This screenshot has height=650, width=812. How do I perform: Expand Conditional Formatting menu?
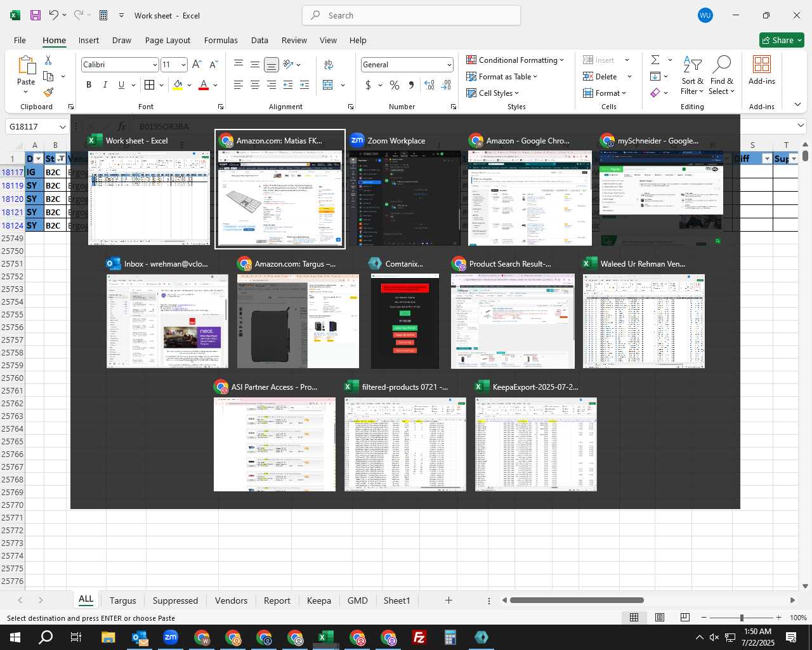pyautogui.click(x=515, y=60)
